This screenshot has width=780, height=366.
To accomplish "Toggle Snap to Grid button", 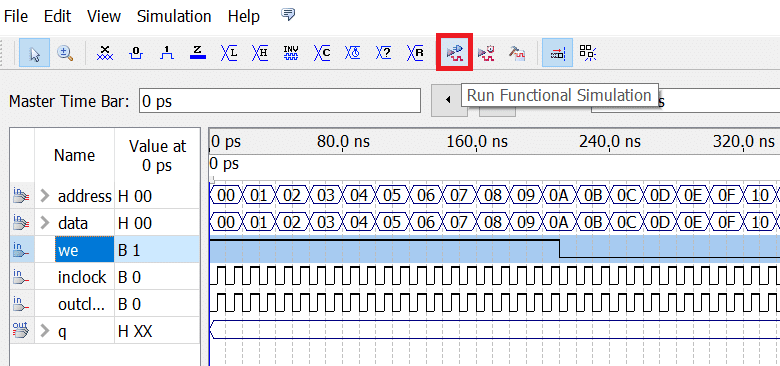I will pyautogui.click(x=557, y=53).
